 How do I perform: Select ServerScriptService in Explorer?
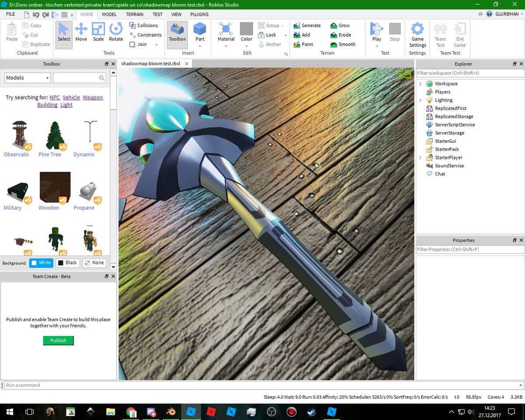[455, 125]
